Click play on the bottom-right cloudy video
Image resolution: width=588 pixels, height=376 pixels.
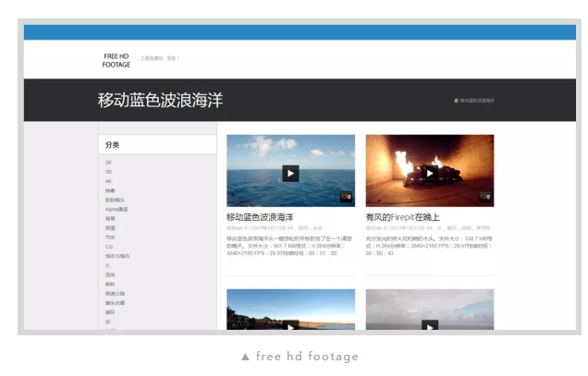coord(429,325)
